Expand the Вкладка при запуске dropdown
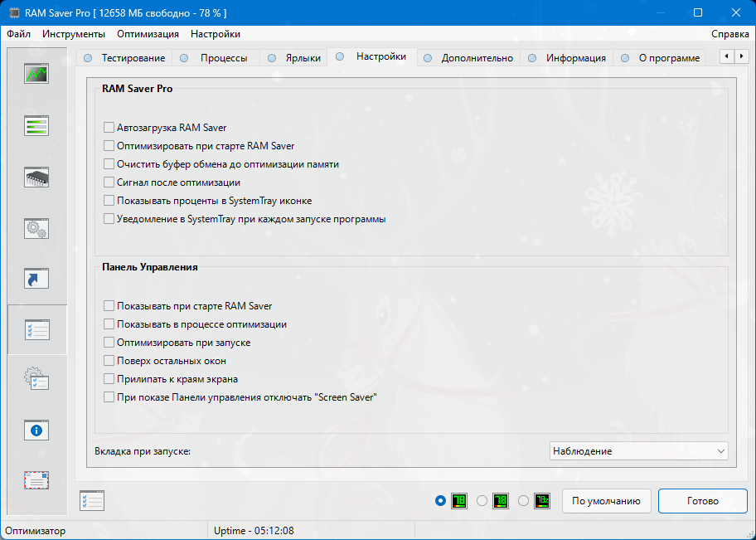 (x=638, y=451)
